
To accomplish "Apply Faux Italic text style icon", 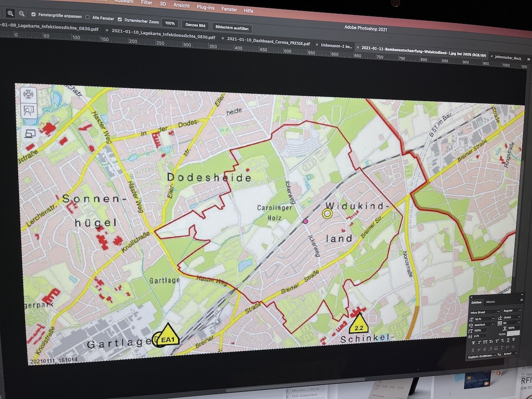I will pyautogui.click(x=480, y=342).
